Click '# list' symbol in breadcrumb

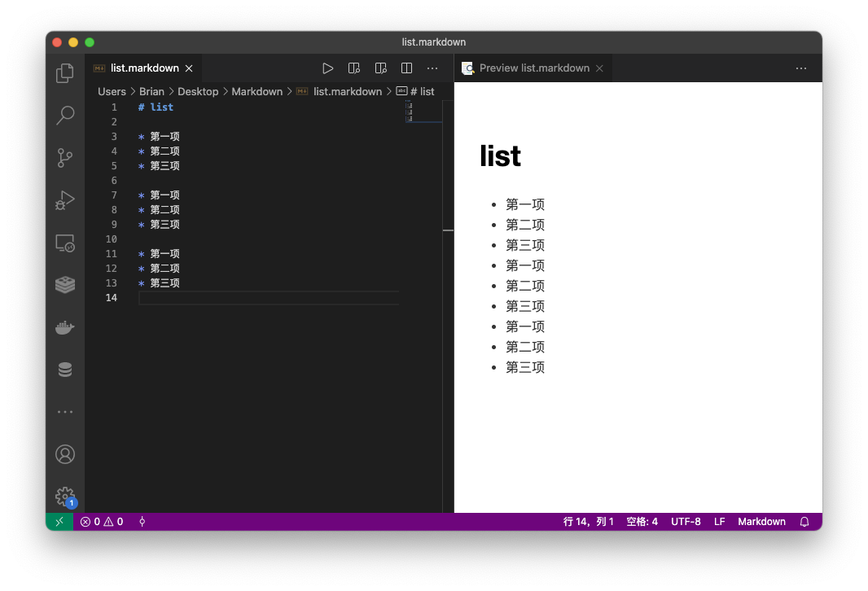(x=416, y=91)
